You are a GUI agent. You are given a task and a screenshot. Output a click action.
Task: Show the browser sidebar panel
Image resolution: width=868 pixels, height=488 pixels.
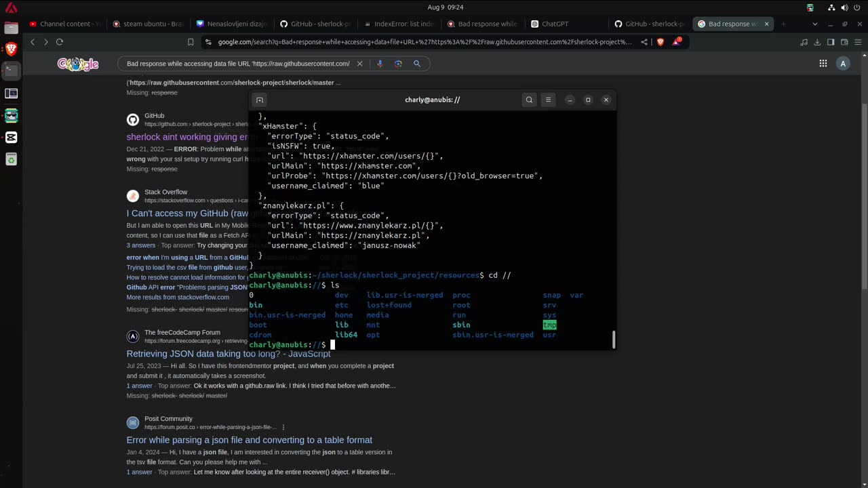point(831,42)
